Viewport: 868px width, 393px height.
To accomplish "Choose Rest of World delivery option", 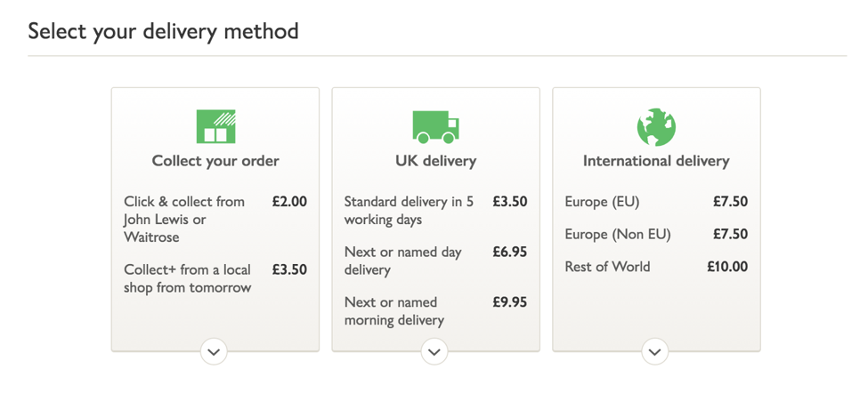I will pyautogui.click(x=656, y=267).
